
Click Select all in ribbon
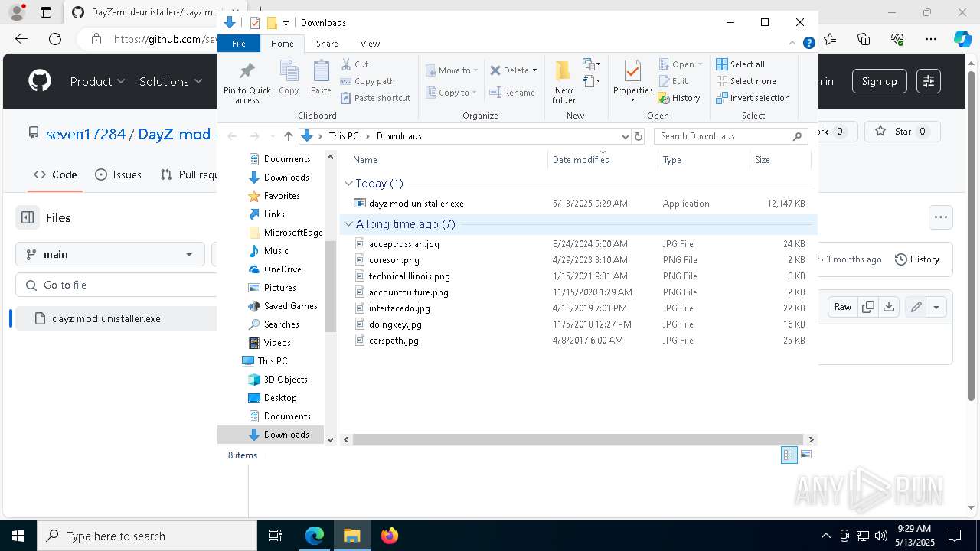(x=740, y=64)
